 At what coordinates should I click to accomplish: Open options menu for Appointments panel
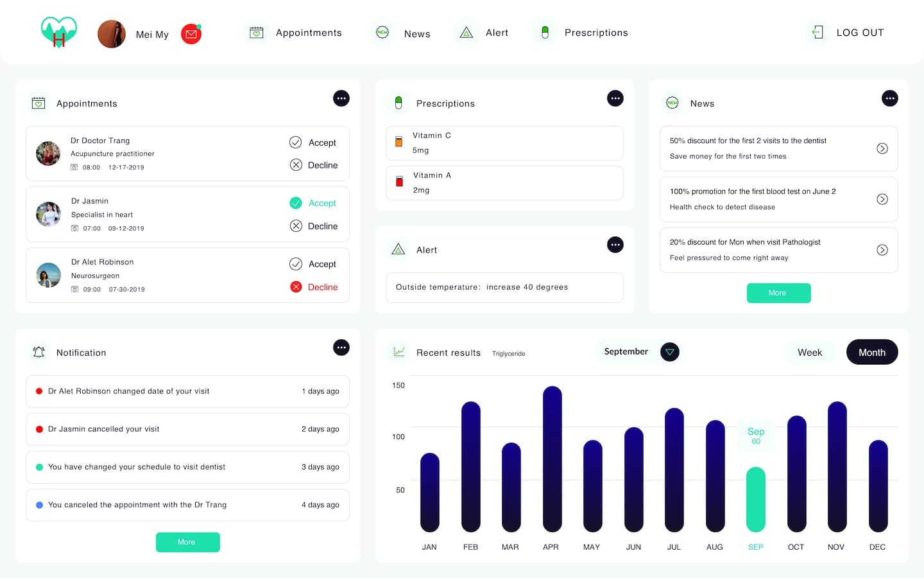(x=341, y=98)
